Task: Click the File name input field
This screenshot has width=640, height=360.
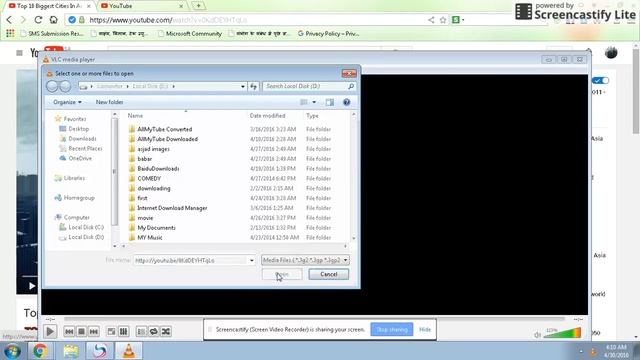Action: pyautogui.click(x=190, y=260)
